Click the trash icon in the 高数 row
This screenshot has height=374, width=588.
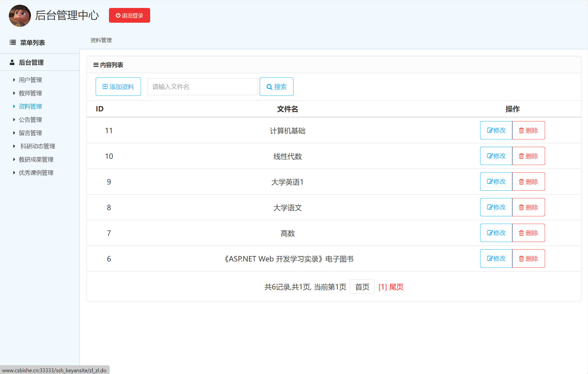tap(521, 233)
